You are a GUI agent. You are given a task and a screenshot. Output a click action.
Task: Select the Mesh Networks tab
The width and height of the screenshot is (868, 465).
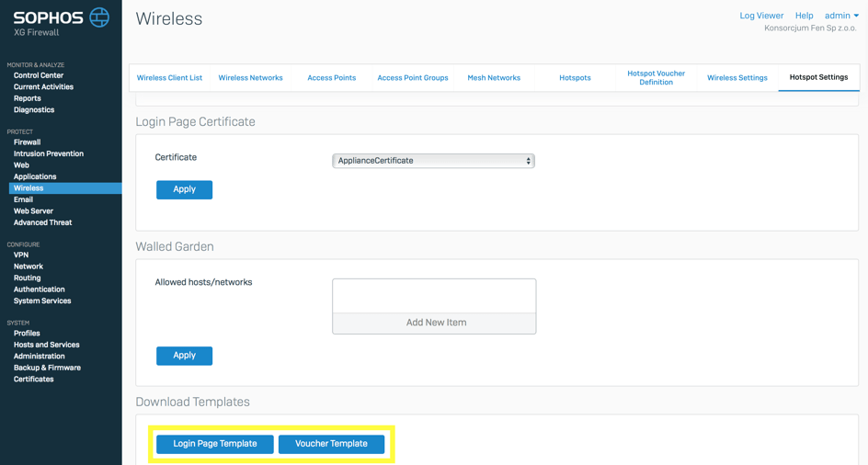pos(494,78)
